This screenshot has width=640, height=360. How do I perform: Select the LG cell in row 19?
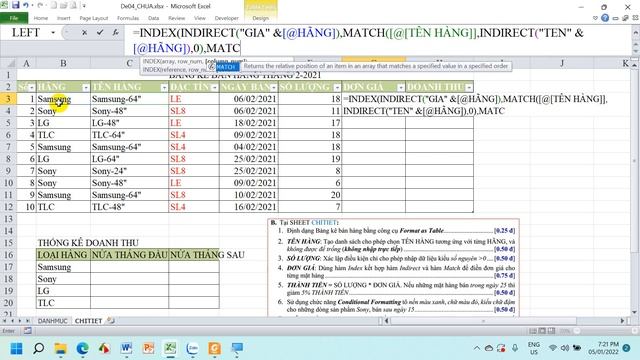63,291
